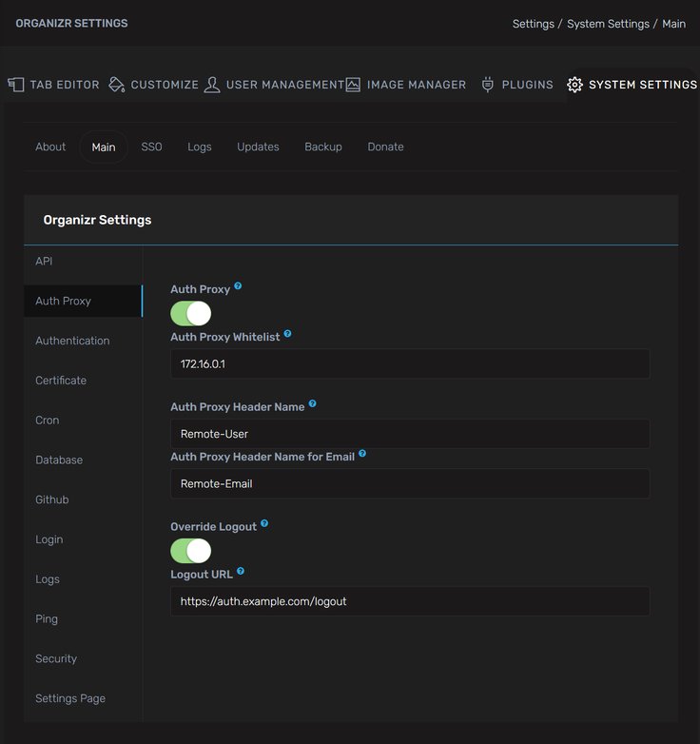
Task: Click help icon beside Auth Proxy Header Name
Action: (x=313, y=404)
